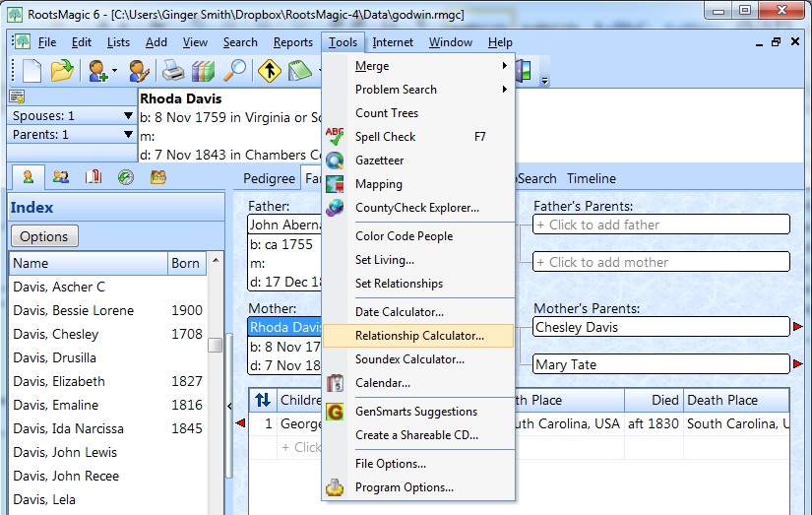Click the Print Report printer icon
Image resolution: width=812 pixels, height=515 pixels.
(x=172, y=71)
